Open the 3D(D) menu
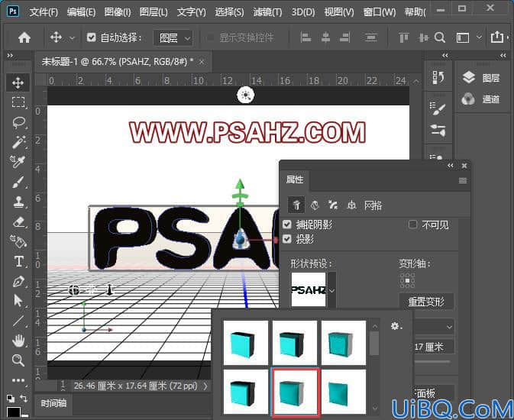Viewport: 514px width, 420px height. pos(303,12)
